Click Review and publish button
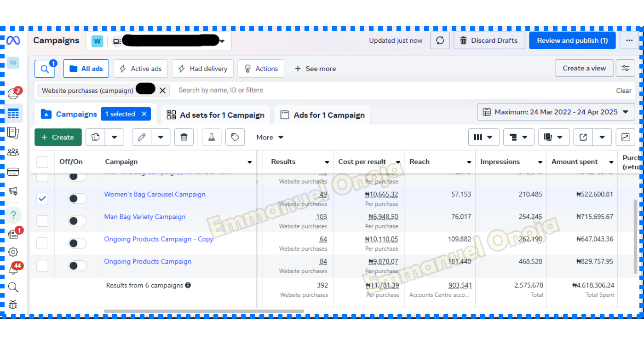Image resolution: width=644 pixels, height=345 pixels. (572, 40)
